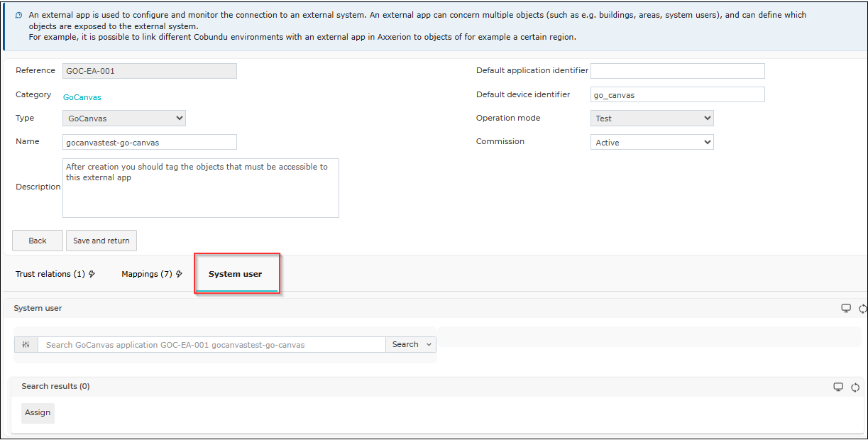Click the Back button

pyautogui.click(x=38, y=241)
